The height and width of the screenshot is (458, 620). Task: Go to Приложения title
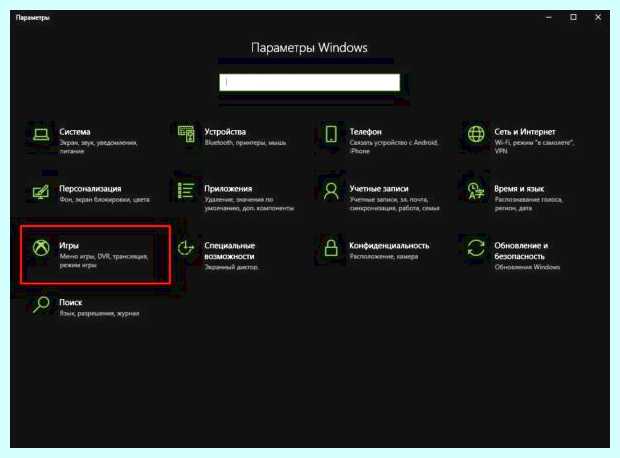[x=228, y=189]
